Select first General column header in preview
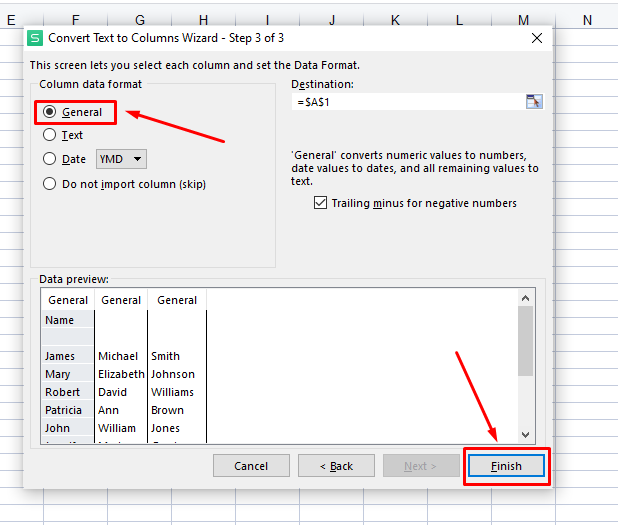This screenshot has height=525, width=618. [x=68, y=300]
